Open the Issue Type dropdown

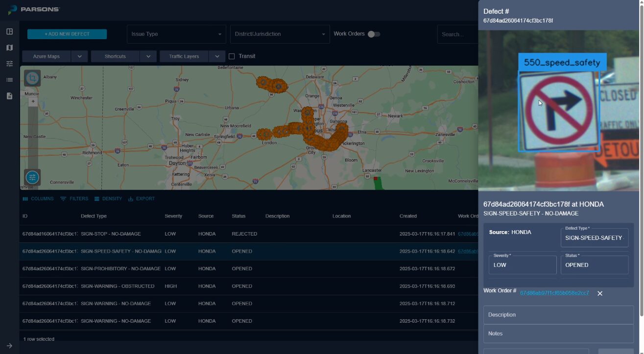coord(176,34)
